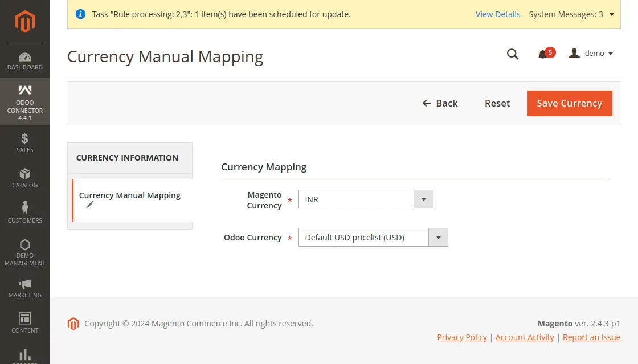
Task: Switch to the Currency Manual Mapping tab
Action: point(130,195)
